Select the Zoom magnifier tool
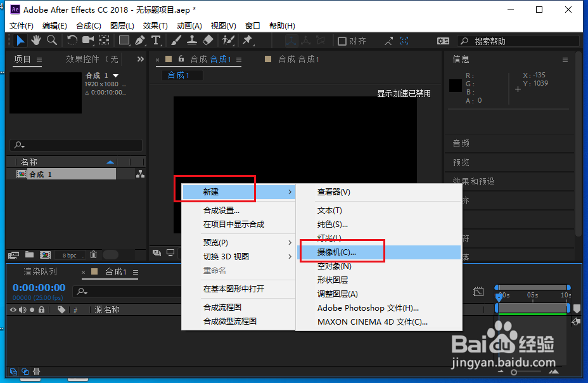The image size is (588, 383). [52, 41]
